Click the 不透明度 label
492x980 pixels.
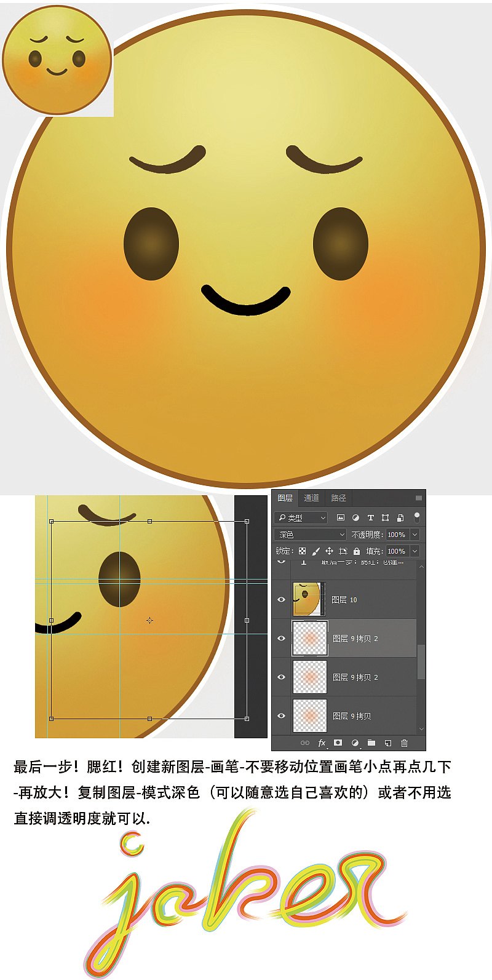pos(367,535)
